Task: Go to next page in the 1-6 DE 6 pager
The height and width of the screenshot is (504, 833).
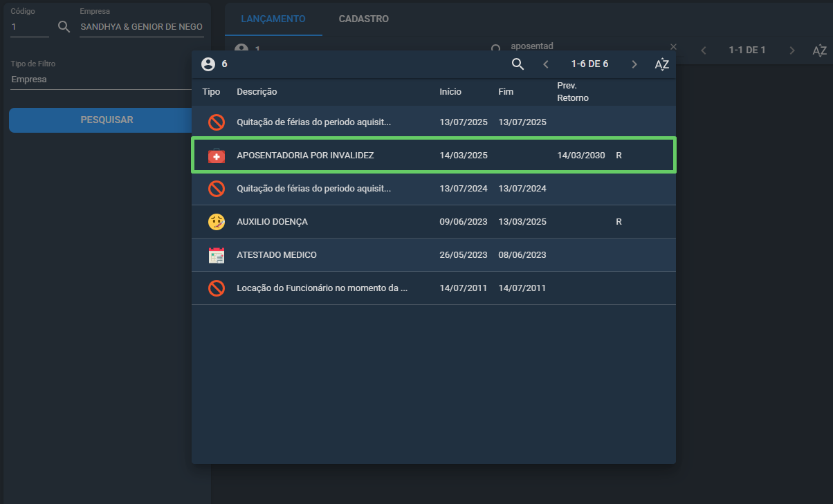Action: 634,64
